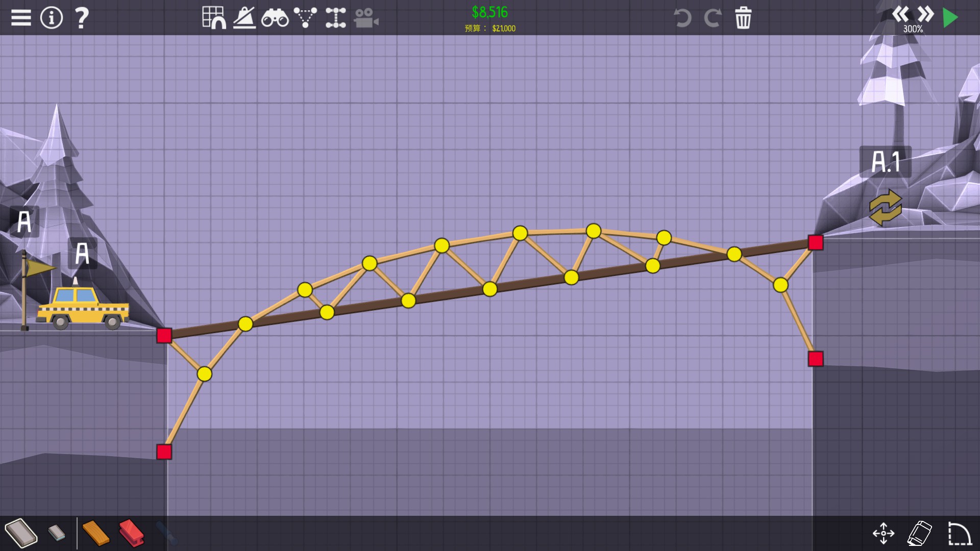Select the dotted I-shaped joint tool
980x551 pixels.
(x=335, y=18)
